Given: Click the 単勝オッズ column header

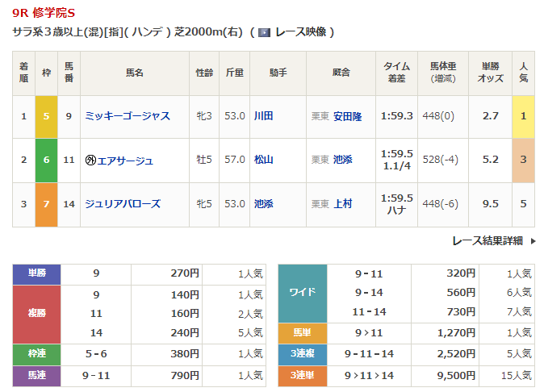Looking at the screenshot, I should 491,73.
